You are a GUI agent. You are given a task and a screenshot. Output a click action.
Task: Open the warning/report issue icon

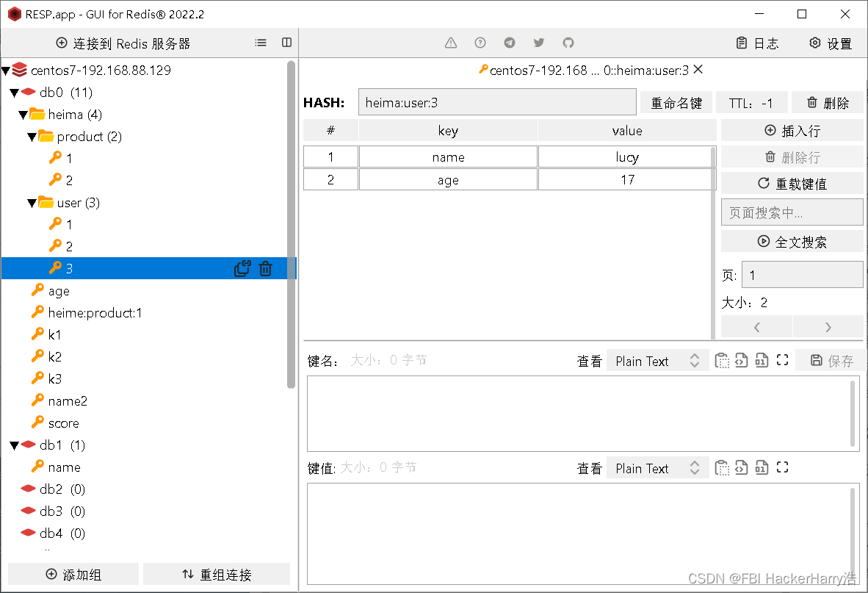pyautogui.click(x=451, y=43)
